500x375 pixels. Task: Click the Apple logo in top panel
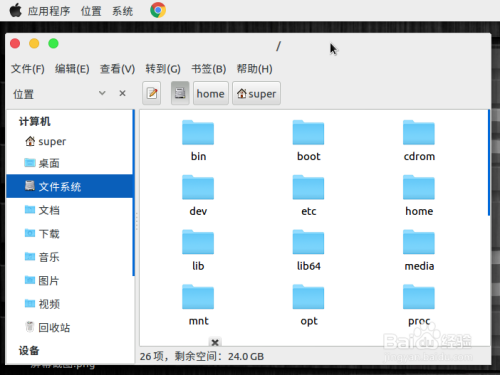pos(15,10)
